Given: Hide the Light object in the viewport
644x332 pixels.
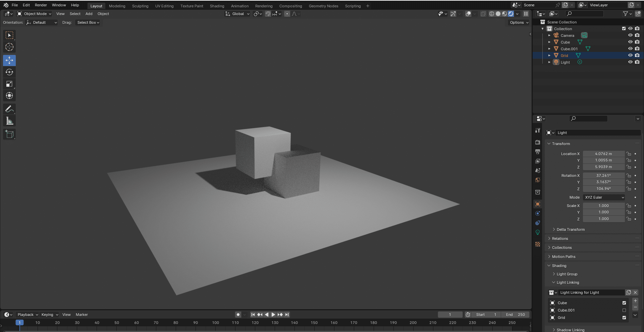Looking at the screenshot, I should tap(631, 62).
